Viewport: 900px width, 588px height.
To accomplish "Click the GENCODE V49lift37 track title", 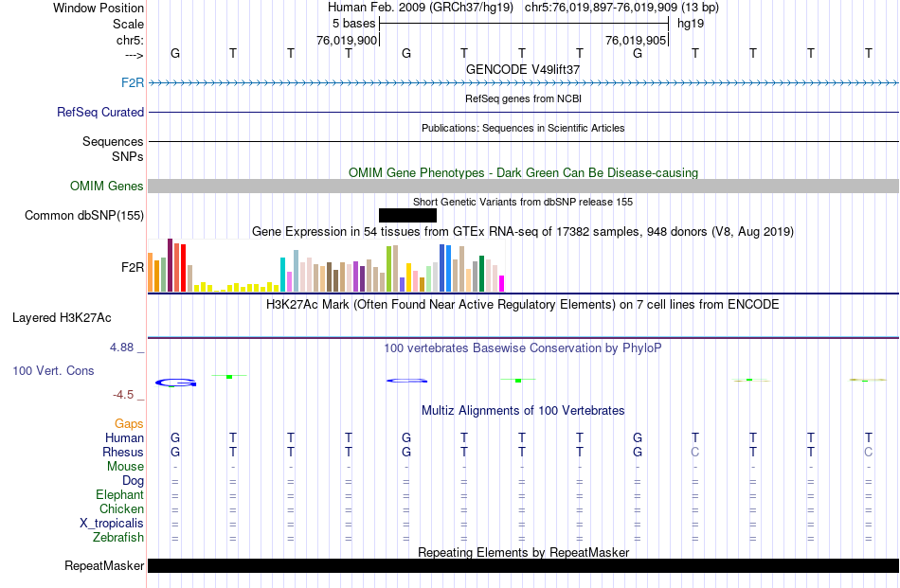I will point(523,69).
